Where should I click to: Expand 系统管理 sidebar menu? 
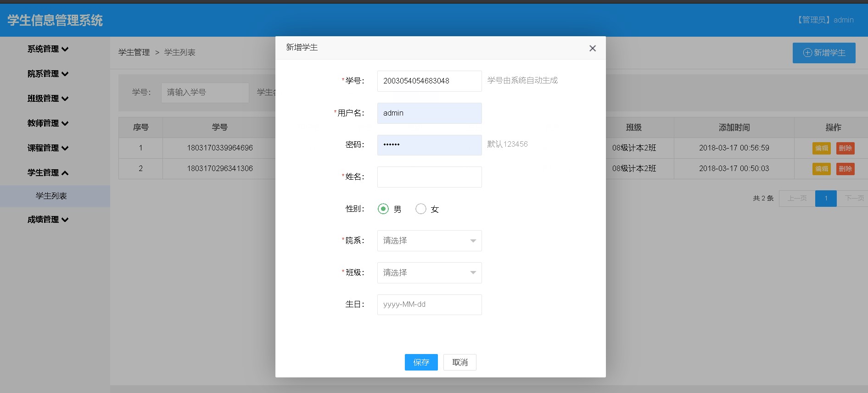(x=48, y=49)
